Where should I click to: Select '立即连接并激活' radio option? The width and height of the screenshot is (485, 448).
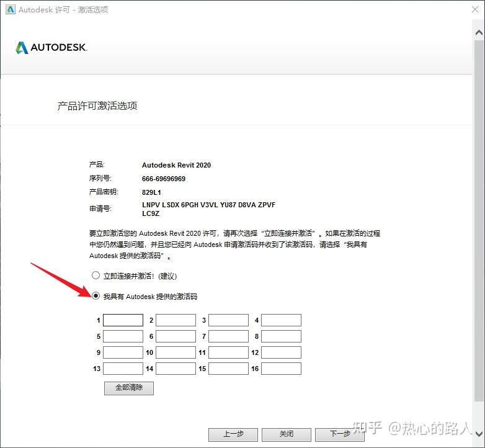click(96, 276)
